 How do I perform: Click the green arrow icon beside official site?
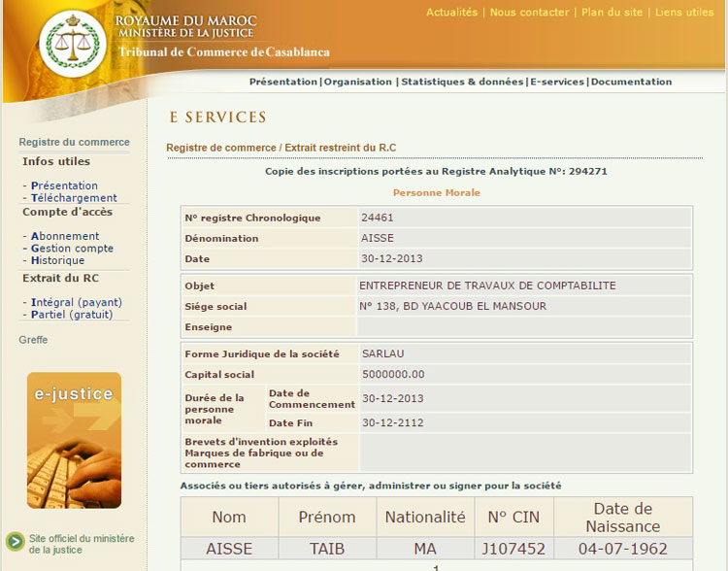(16, 542)
